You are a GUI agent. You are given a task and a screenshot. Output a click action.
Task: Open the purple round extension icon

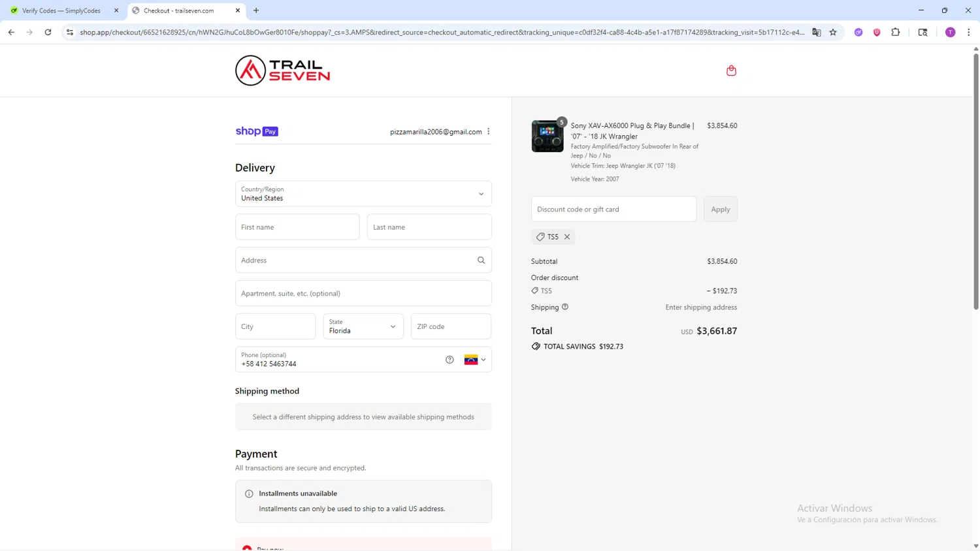(x=858, y=32)
